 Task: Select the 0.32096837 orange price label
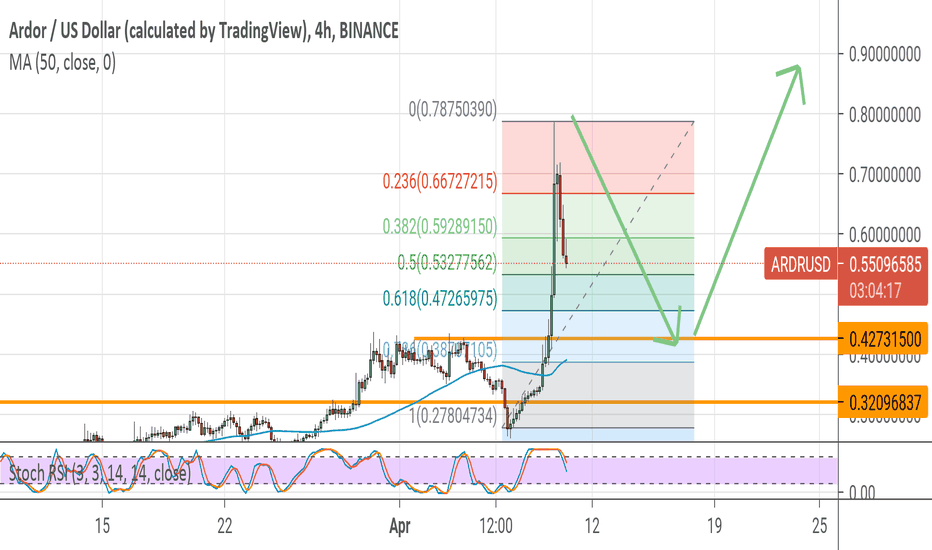pyautogui.click(x=885, y=403)
